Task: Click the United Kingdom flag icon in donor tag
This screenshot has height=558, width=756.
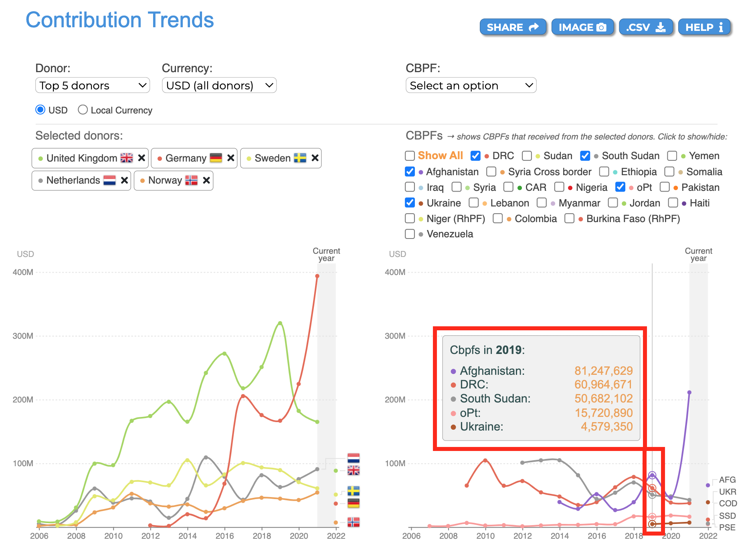Action: pos(127,158)
